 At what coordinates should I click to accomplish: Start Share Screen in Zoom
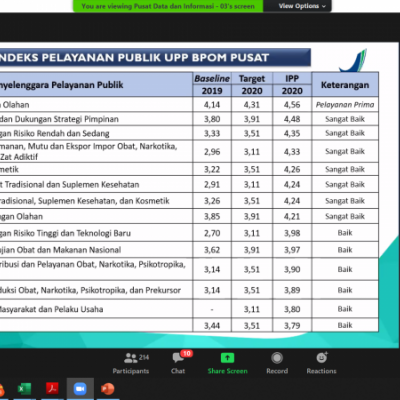(x=227, y=364)
